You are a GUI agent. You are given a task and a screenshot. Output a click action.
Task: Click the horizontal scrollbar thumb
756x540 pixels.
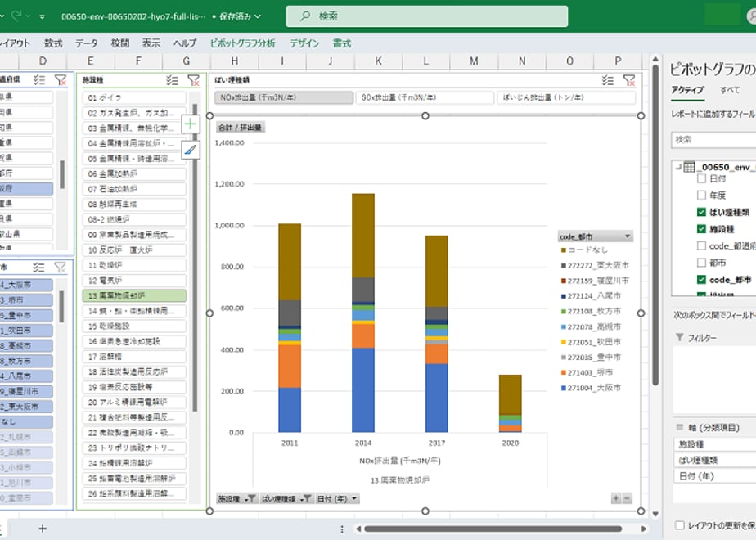pos(493,529)
